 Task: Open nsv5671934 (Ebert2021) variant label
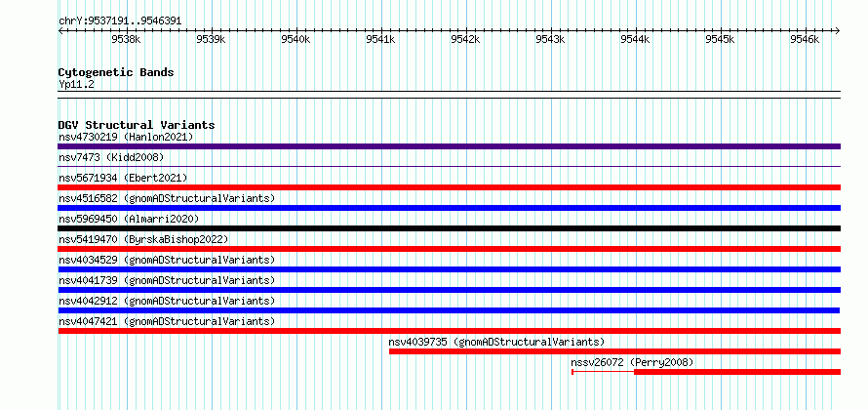pyautogui.click(x=123, y=178)
